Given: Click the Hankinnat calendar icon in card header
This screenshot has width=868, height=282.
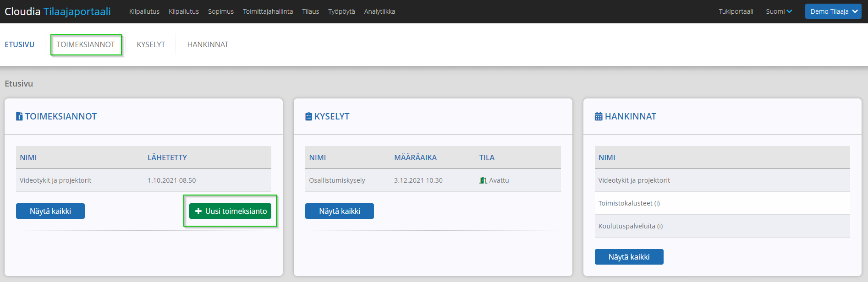Looking at the screenshot, I should coord(599,116).
